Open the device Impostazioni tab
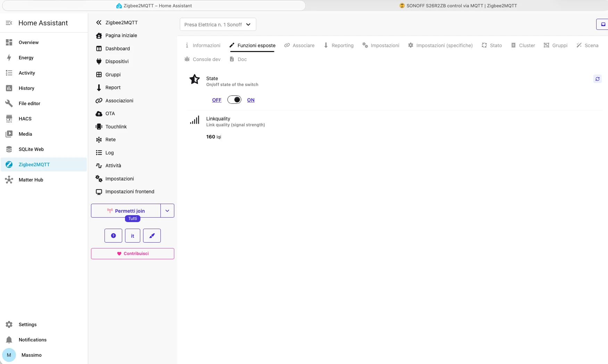Viewport: 608px width, 364px height. pyautogui.click(x=381, y=45)
